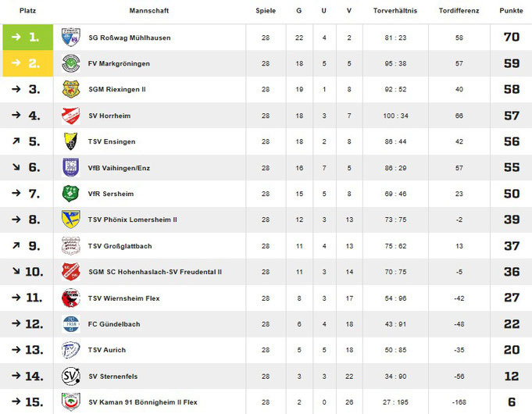Click the FC Gündelbach blue round logo
The height and width of the screenshot is (414, 532).
(71, 324)
